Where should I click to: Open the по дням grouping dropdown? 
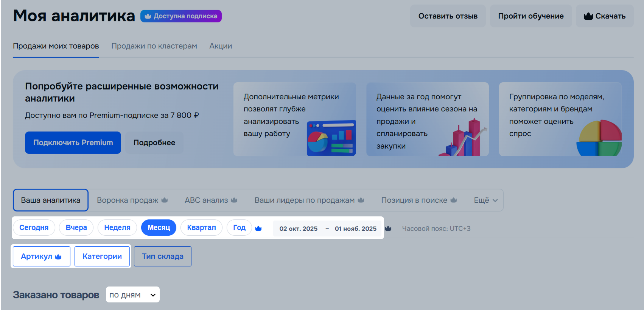point(132,295)
